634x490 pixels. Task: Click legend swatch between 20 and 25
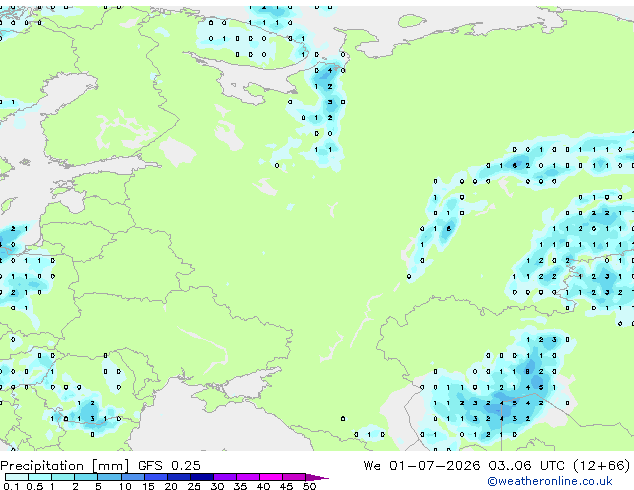tap(178, 477)
